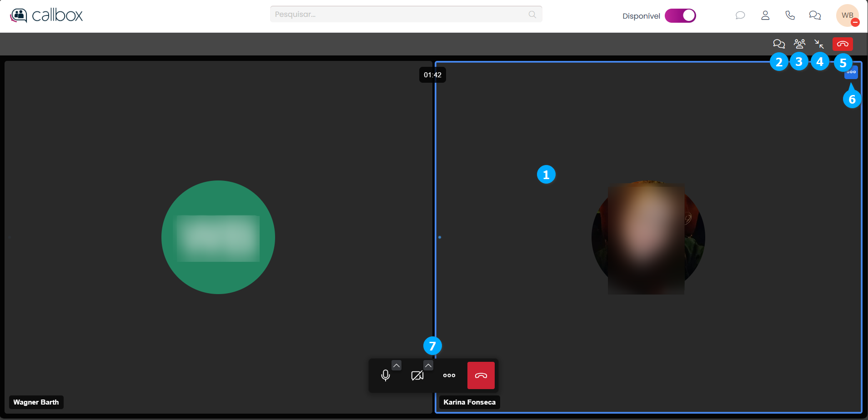
Task: Click the callbox logo
Action: [x=46, y=15]
